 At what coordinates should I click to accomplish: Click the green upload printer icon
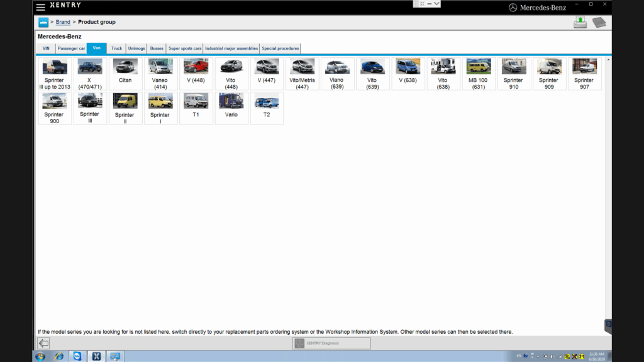point(580,23)
